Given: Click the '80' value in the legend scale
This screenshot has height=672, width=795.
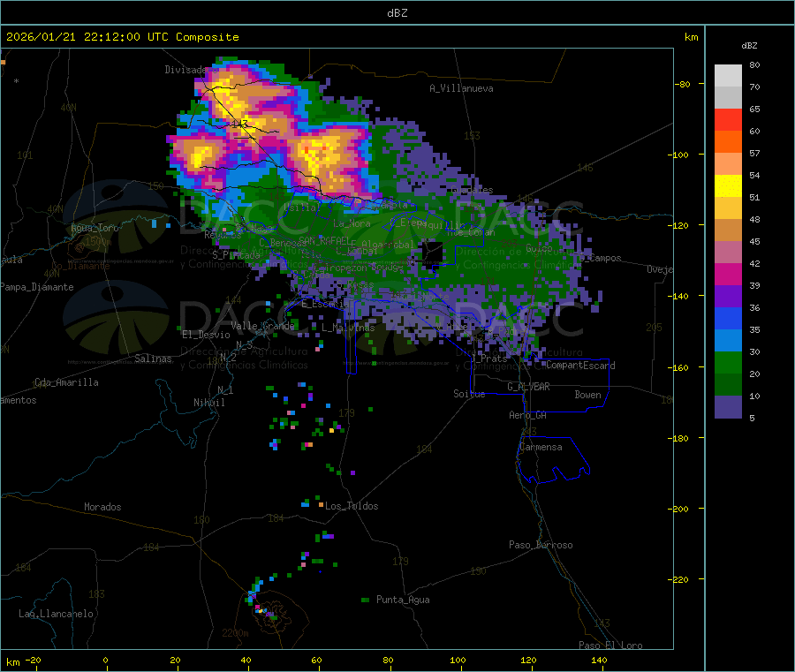Looking at the screenshot, I should 754,64.
